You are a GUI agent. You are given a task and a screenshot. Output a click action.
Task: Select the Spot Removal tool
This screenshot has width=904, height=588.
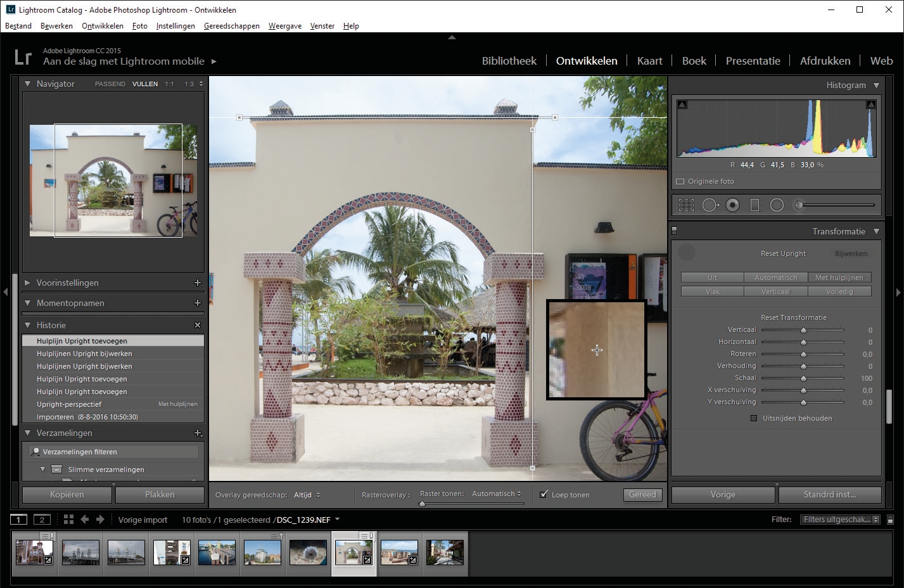[710, 205]
